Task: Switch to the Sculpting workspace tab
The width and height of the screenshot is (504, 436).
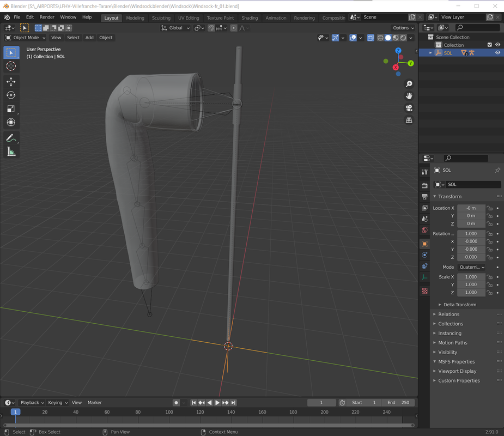Action: click(x=161, y=18)
